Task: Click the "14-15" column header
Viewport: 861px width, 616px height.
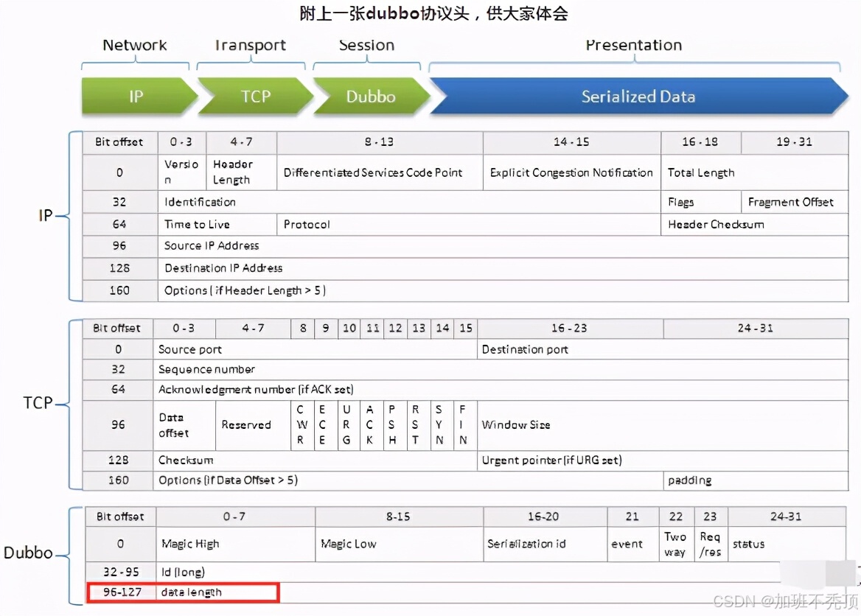Action: (571, 142)
